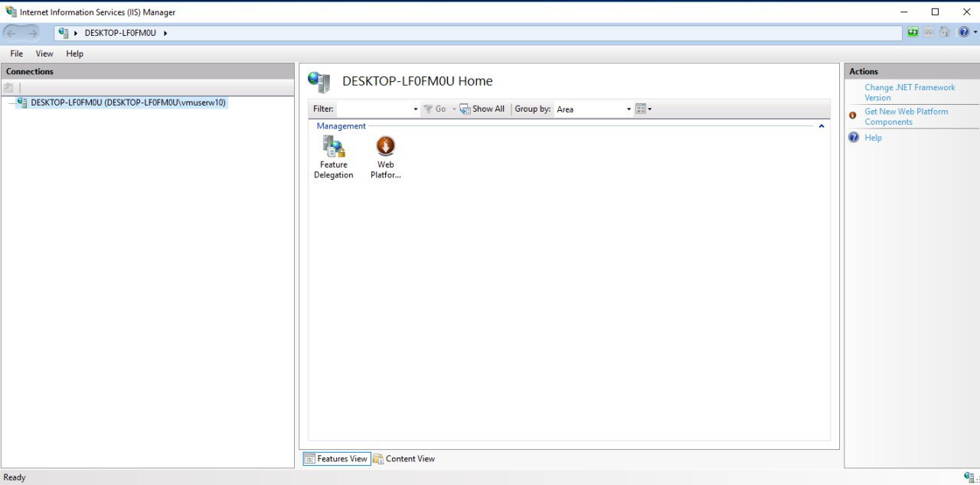Open the View menu
Screen dimensions: 980x485
[44, 54]
